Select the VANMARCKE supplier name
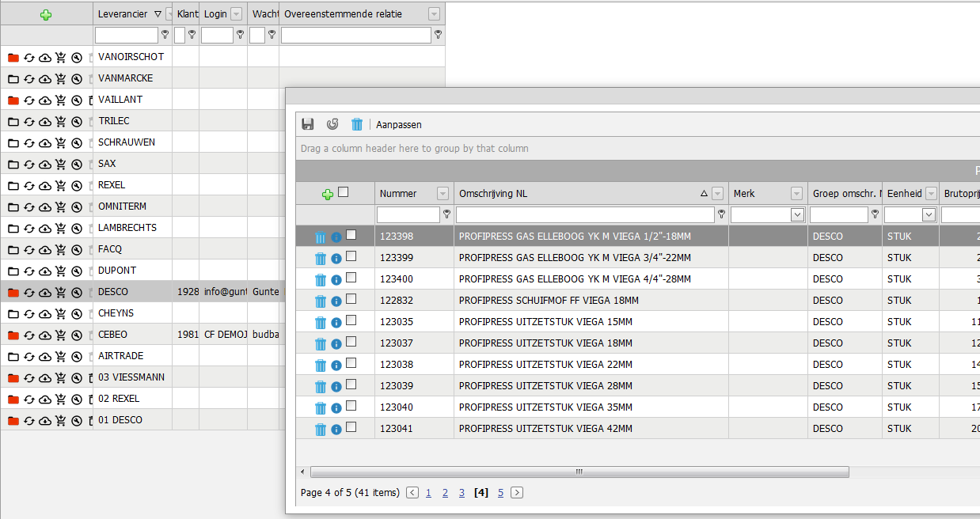980x519 pixels. coord(126,78)
